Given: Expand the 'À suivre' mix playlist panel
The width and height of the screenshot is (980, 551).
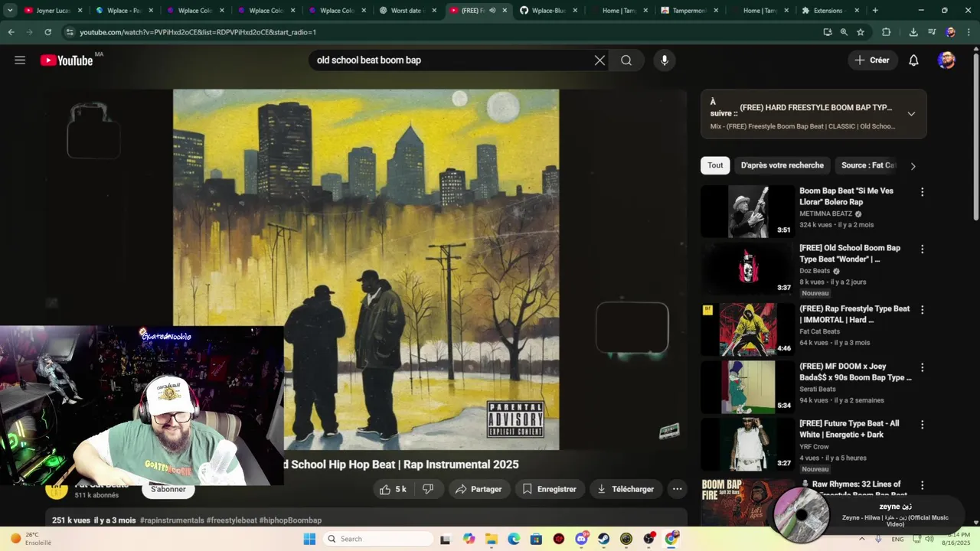Looking at the screenshot, I should point(911,114).
